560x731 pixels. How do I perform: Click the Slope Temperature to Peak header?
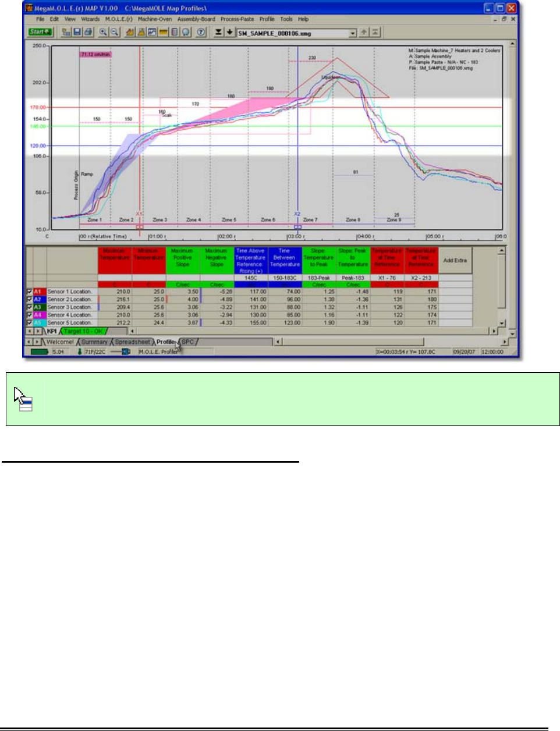[319, 260]
